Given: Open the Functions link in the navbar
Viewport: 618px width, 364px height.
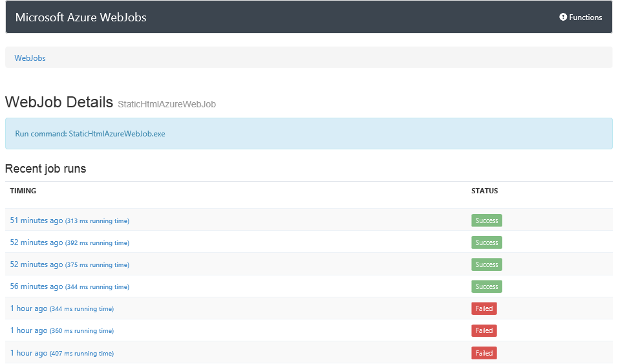Looking at the screenshot, I should [x=585, y=17].
